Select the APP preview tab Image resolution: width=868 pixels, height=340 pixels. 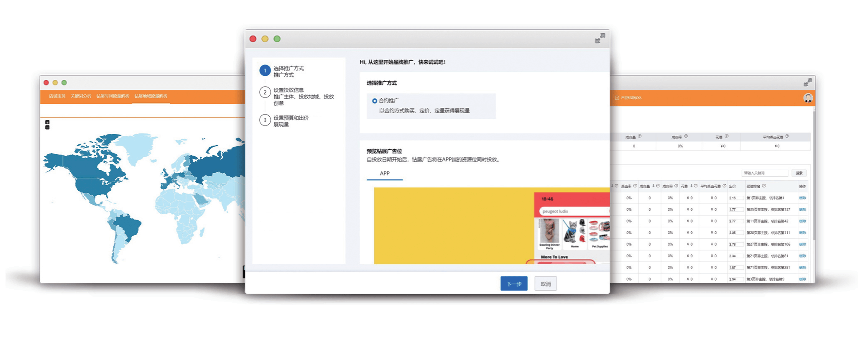click(385, 174)
